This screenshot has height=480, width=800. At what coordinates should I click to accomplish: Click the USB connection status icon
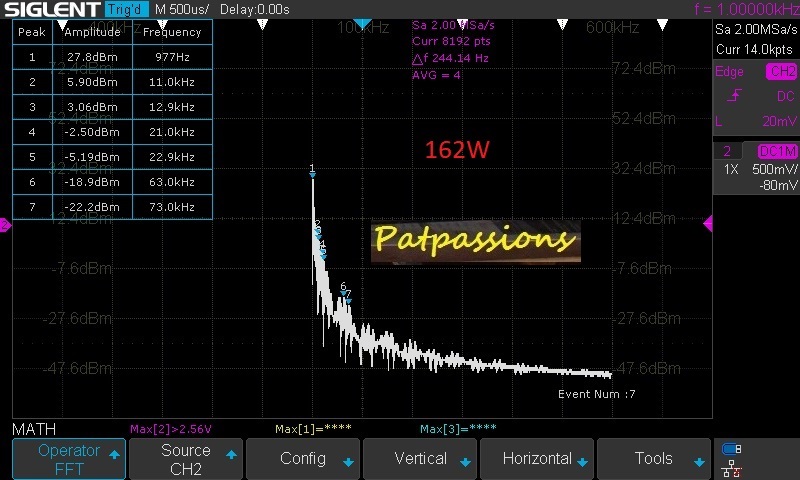[x=731, y=449]
